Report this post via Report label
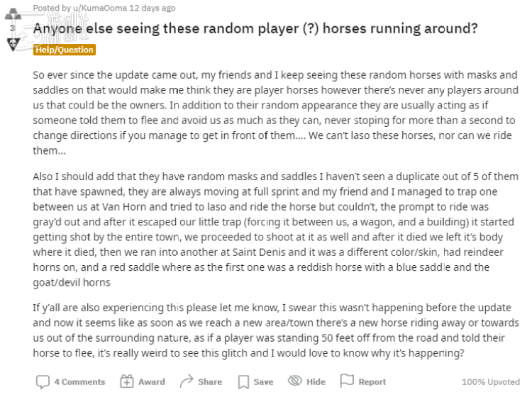This screenshot has width=532, height=397. [x=372, y=382]
